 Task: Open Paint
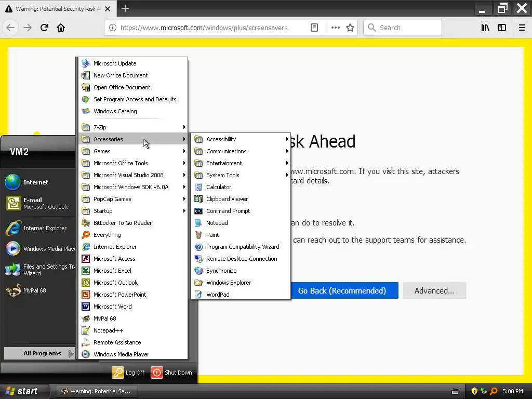(x=241, y=235)
